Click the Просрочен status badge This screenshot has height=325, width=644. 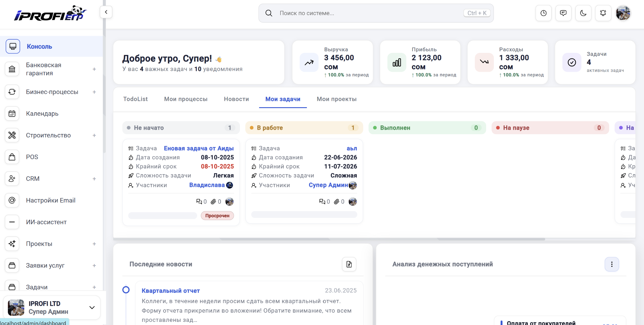tap(217, 216)
